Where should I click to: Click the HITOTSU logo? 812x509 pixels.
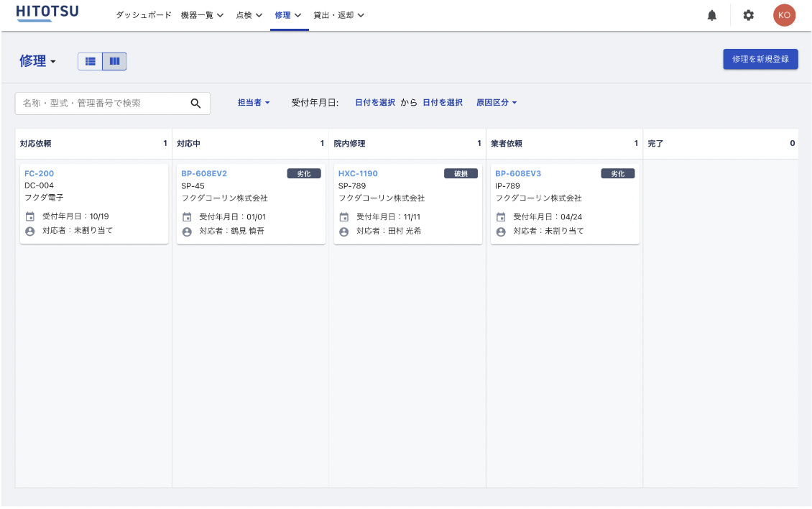(x=47, y=13)
